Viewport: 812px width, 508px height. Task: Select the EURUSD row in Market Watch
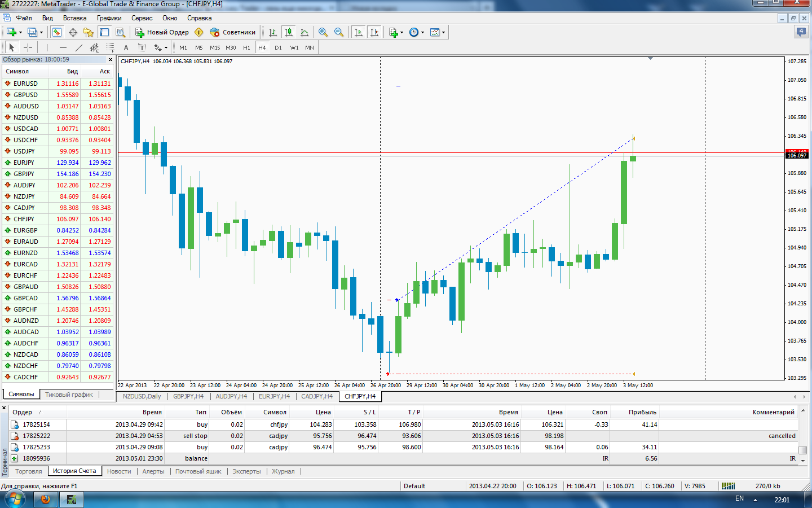tap(58, 84)
